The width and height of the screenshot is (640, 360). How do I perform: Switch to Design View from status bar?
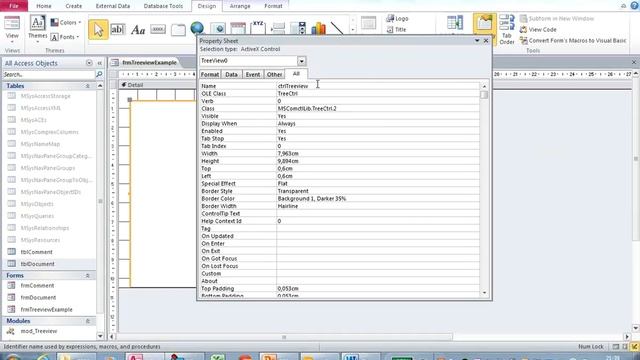(x=634, y=347)
